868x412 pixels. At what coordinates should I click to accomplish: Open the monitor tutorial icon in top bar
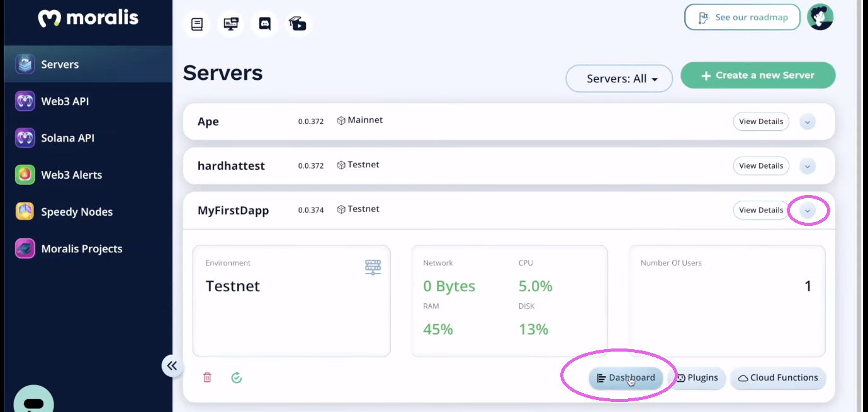coord(231,25)
